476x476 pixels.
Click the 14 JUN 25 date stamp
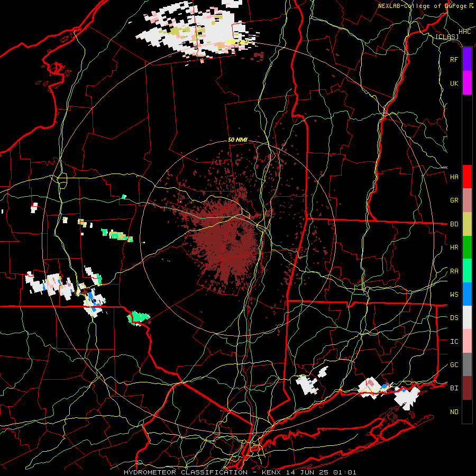coord(308,472)
